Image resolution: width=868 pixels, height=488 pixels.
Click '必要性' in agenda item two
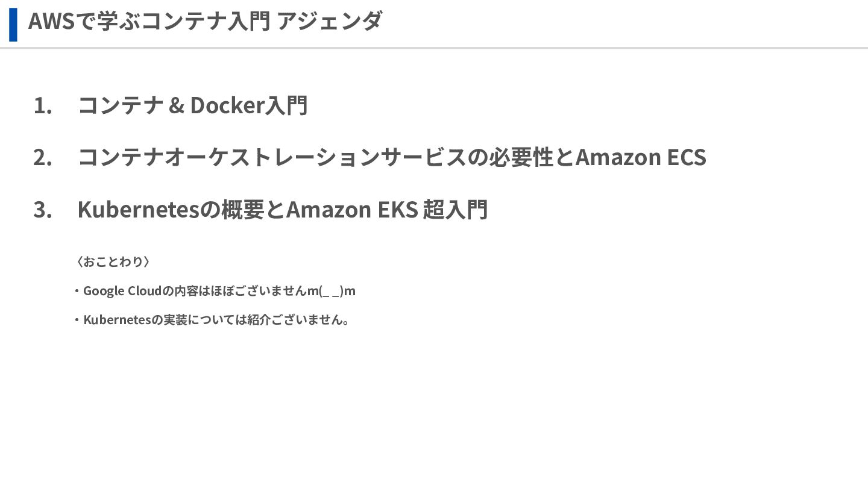coord(520,157)
